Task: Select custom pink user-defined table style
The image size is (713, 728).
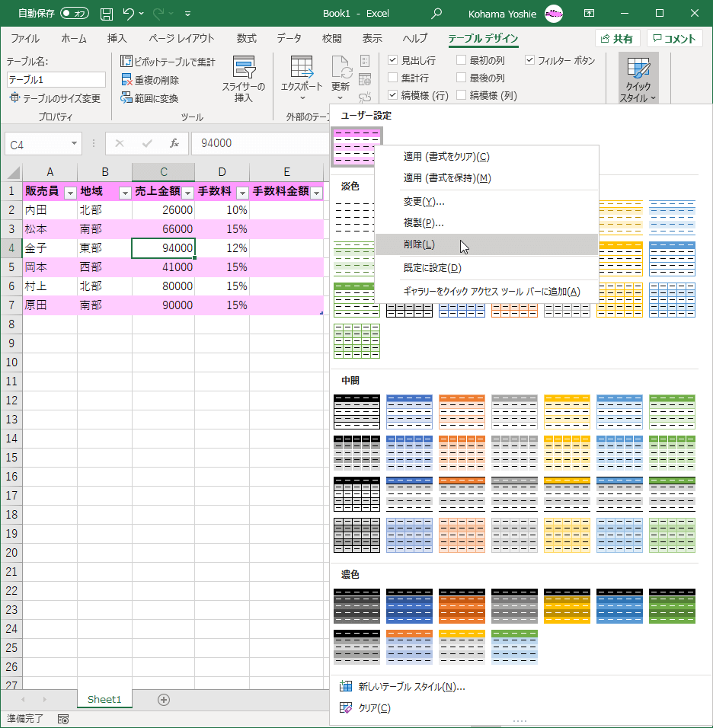Action: (x=356, y=146)
